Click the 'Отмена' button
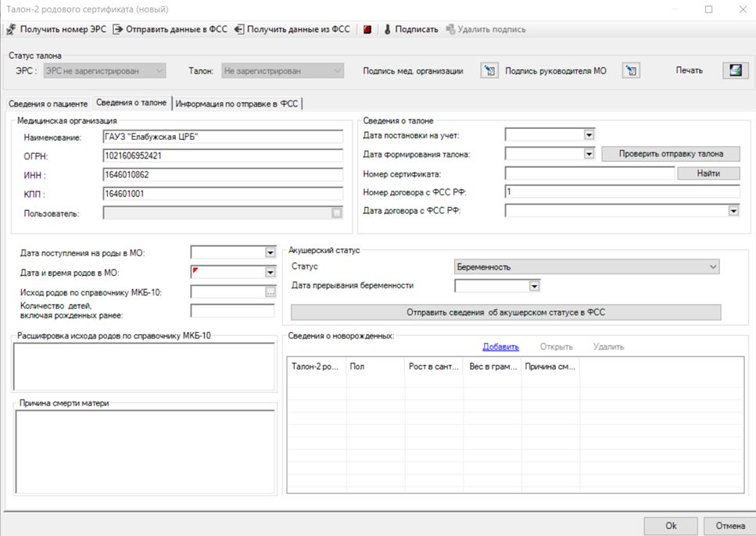The image size is (756, 536). tap(730, 526)
